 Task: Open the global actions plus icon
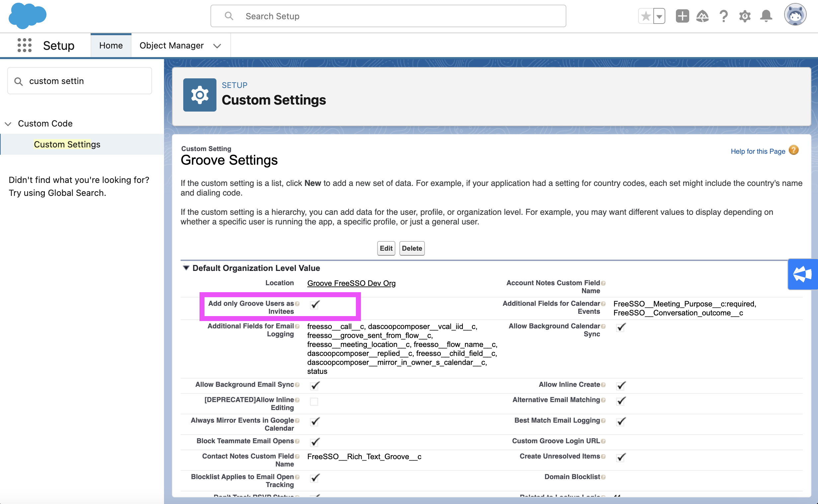[x=682, y=16]
